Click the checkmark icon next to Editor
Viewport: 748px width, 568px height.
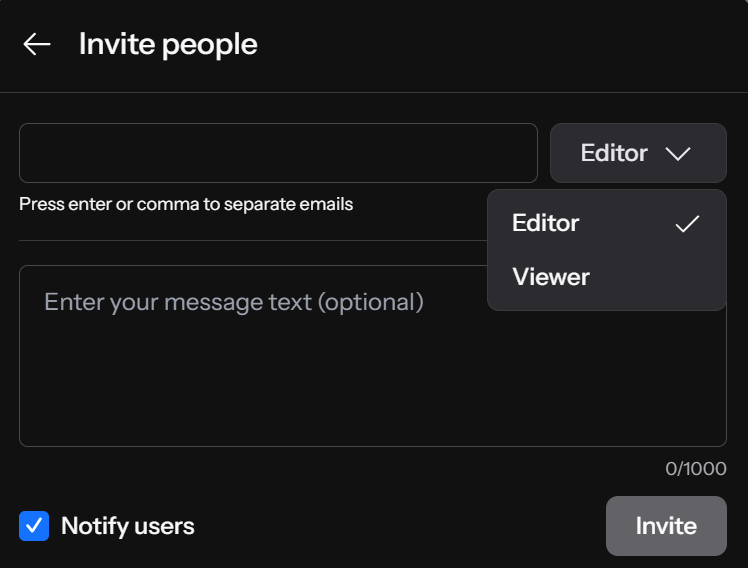pos(687,224)
